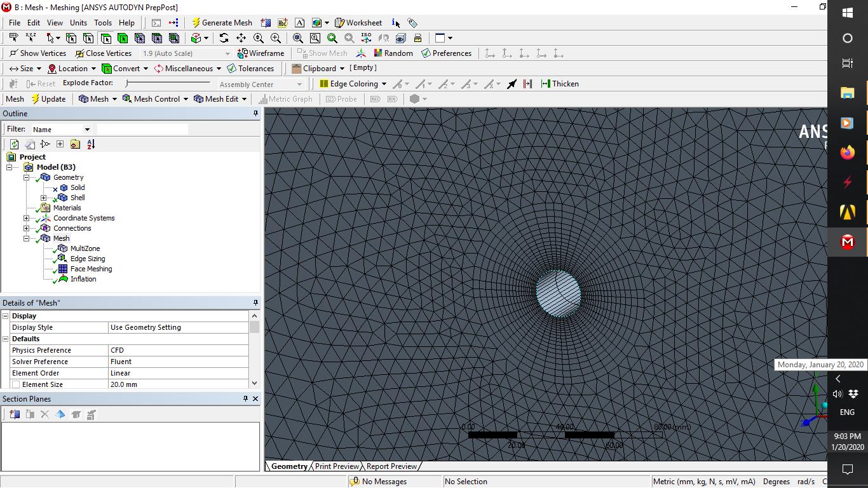The height and width of the screenshot is (488, 868).
Task: Click the New Section Plane icon
Action: coord(15,414)
